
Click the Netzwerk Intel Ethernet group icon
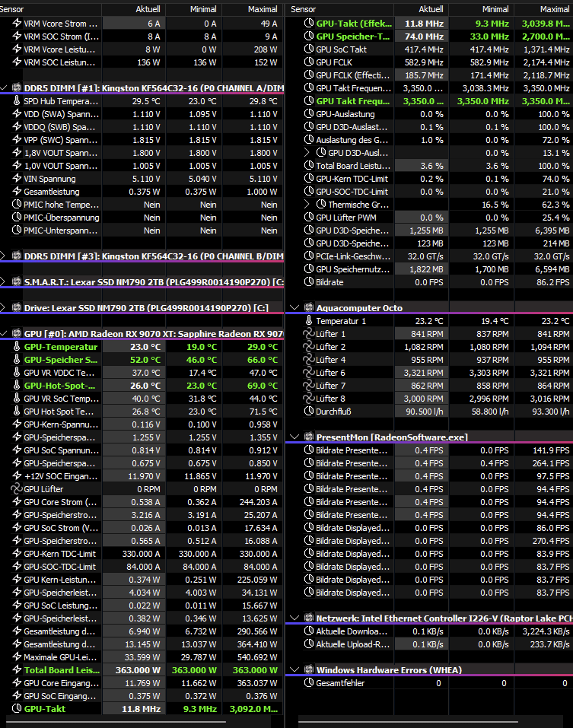(309, 618)
